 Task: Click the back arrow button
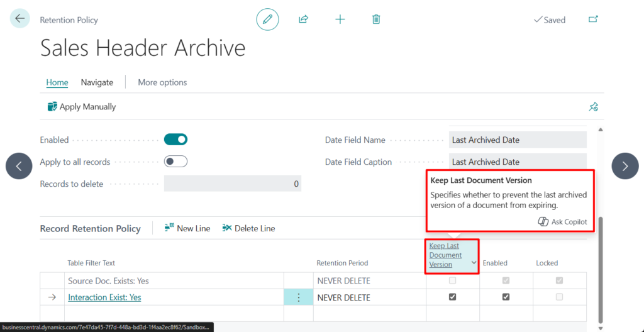point(19,19)
